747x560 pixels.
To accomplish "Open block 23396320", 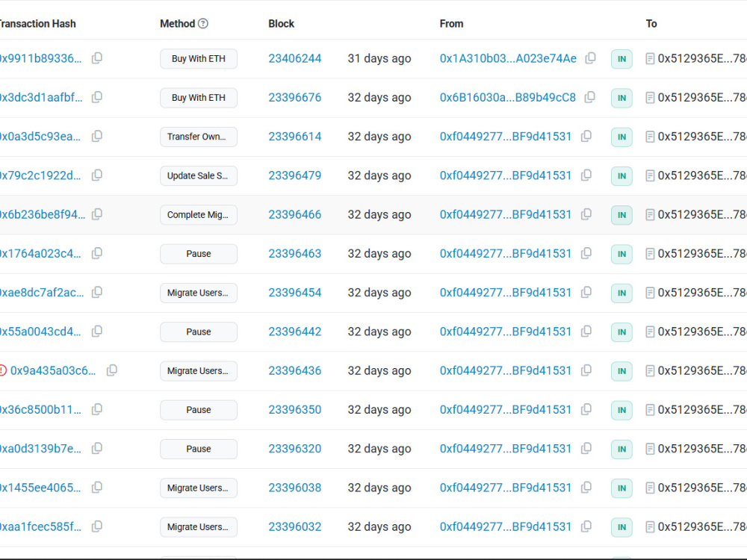I will 295,449.
